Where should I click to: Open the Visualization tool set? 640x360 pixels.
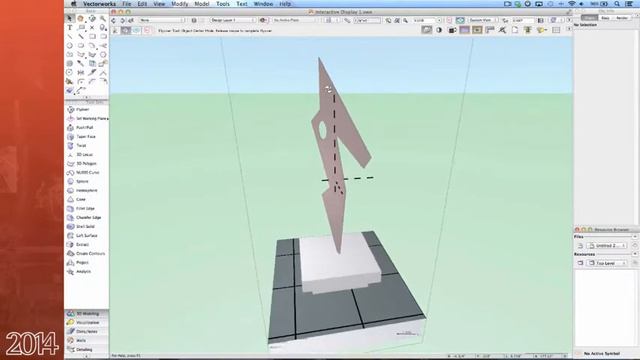(87, 322)
